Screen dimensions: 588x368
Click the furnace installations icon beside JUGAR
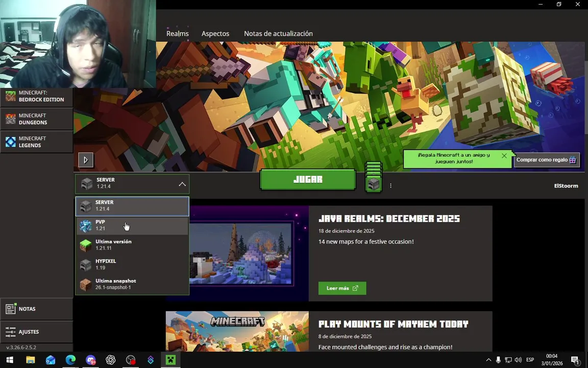click(x=373, y=183)
